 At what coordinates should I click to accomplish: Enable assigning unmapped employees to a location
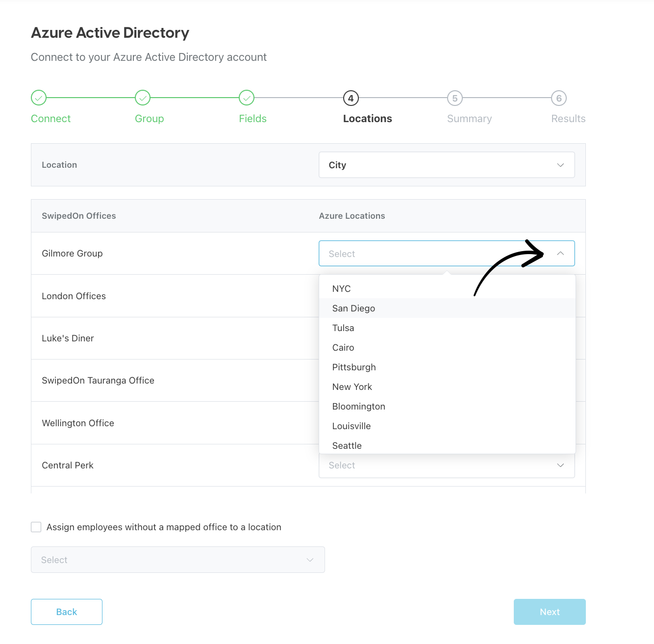[x=36, y=526]
